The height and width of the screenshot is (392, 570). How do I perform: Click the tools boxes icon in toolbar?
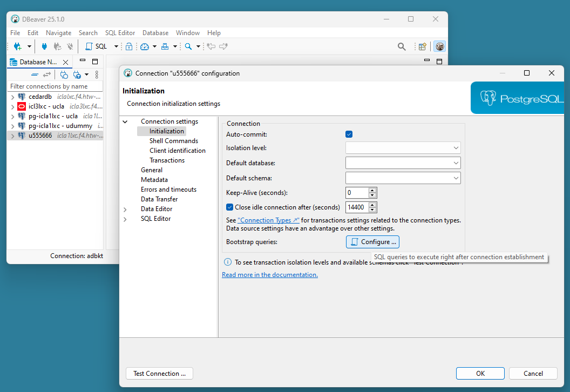click(x=165, y=46)
